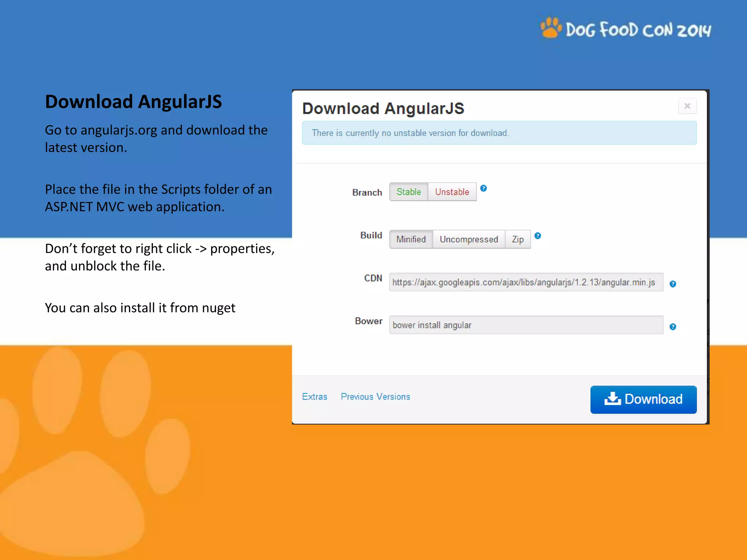The image size is (747, 560).
Task: Click the Download AngularJS dialog title
Action: tap(383, 109)
